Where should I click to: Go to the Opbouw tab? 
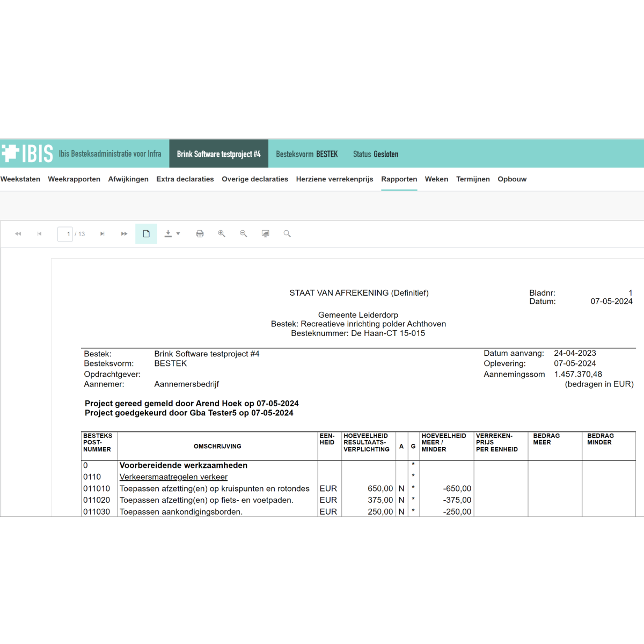click(x=512, y=179)
